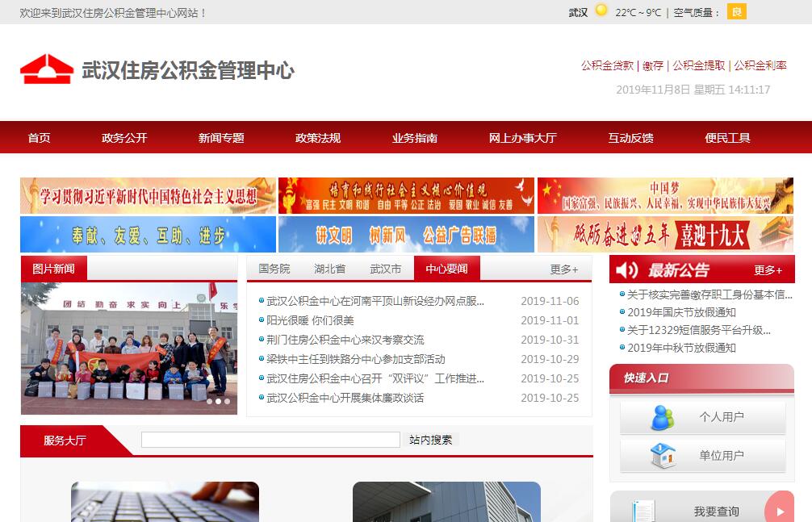Expand more news with 更多+ in tabs
This screenshot has height=522, width=812.
564,269
